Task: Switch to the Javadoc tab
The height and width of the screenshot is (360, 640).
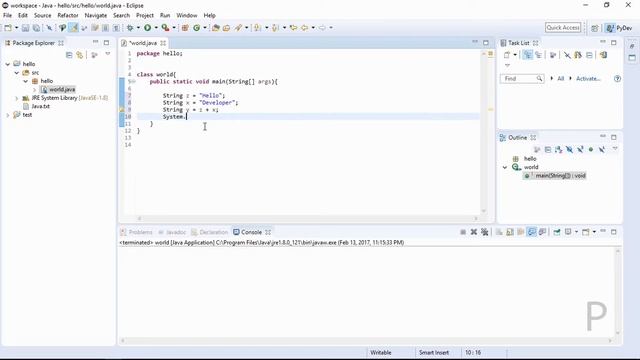Action: click(172, 232)
